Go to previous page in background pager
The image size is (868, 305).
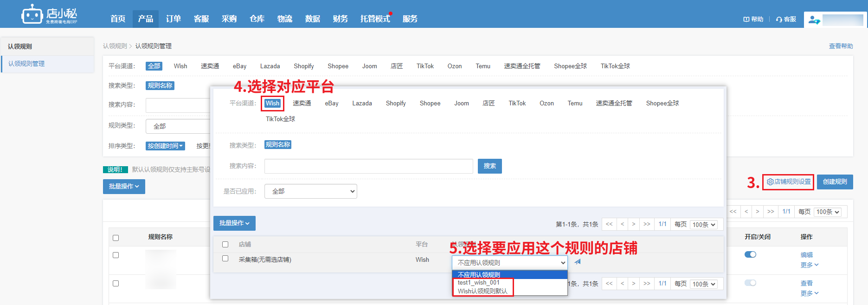746,211
